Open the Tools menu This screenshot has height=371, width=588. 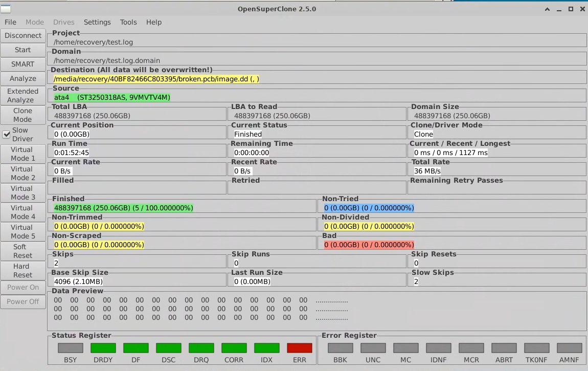click(128, 22)
